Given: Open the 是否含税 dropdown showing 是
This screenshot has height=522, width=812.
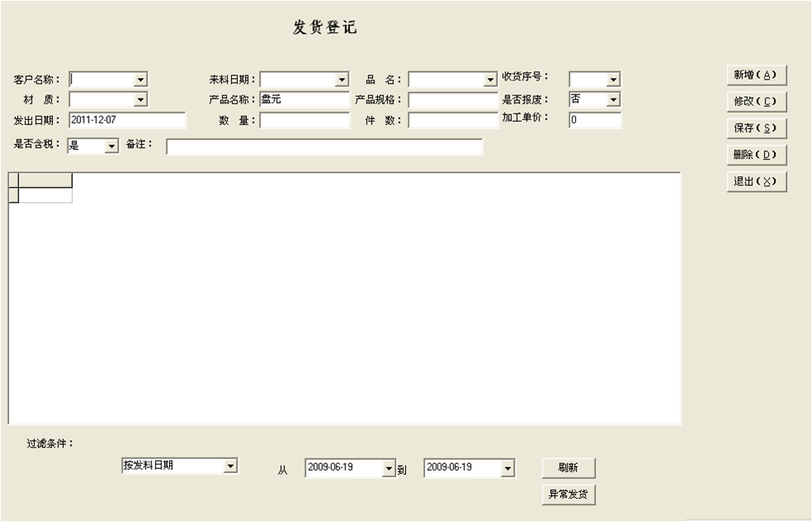Looking at the screenshot, I should pyautogui.click(x=112, y=146).
